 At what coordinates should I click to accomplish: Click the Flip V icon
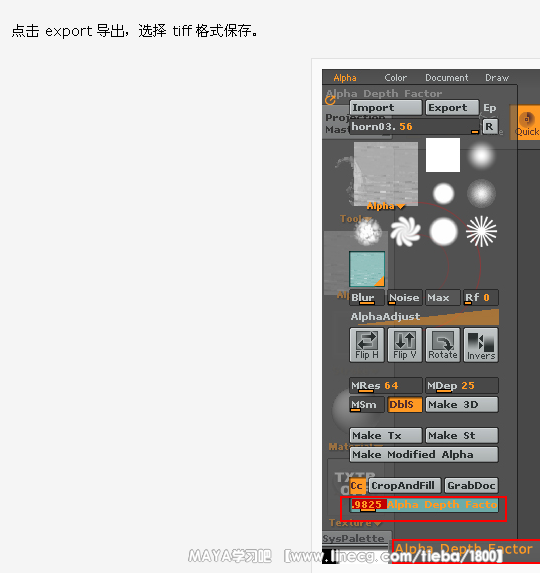[405, 345]
